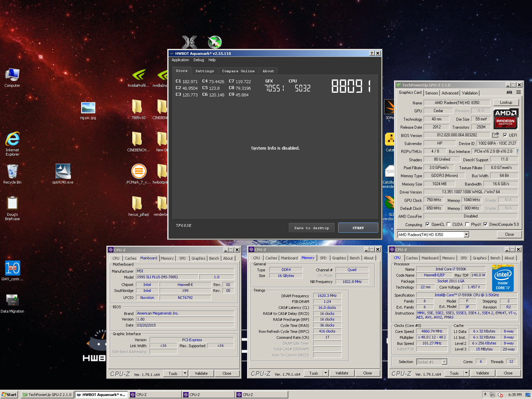Toggle the PhysX checkbox

click(x=467, y=224)
